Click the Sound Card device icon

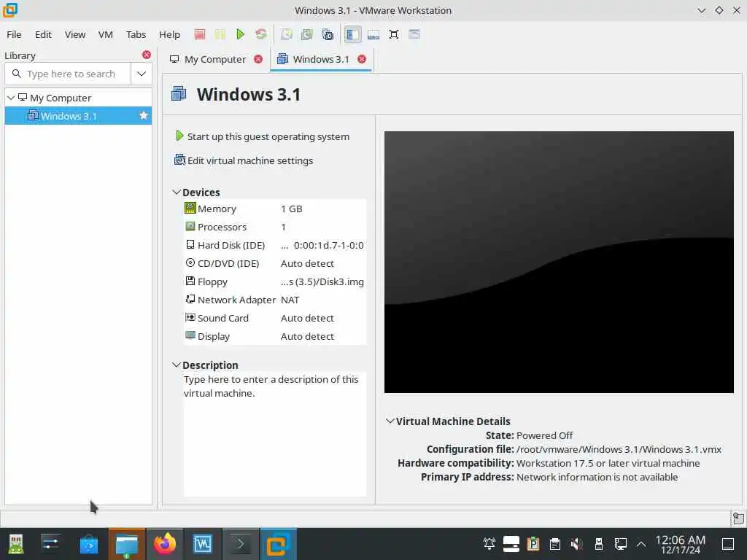point(190,317)
